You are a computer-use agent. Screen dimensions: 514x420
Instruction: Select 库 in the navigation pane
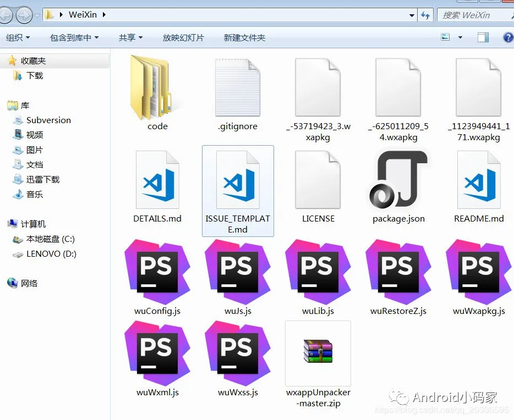[x=25, y=106]
